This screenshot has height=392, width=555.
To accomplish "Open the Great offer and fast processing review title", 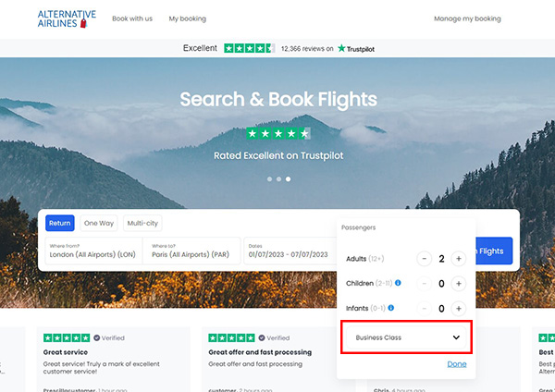I will point(260,352).
